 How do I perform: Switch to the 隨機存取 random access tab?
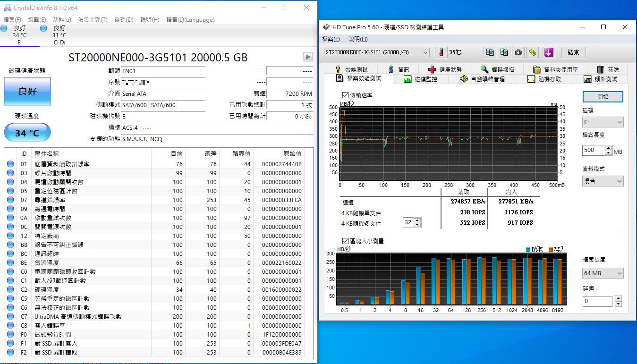544,79
